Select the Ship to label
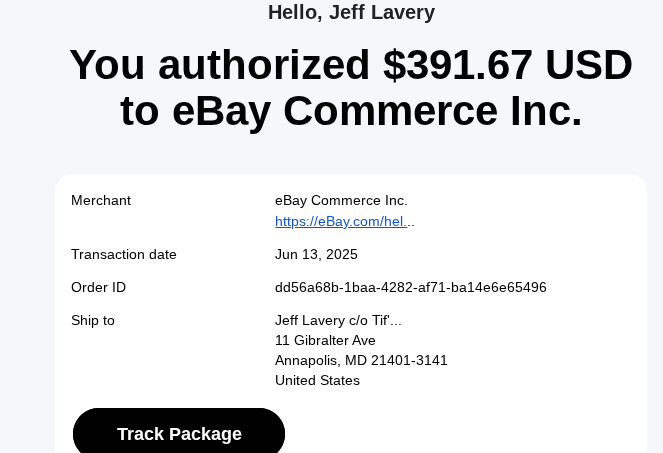 (93, 320)
